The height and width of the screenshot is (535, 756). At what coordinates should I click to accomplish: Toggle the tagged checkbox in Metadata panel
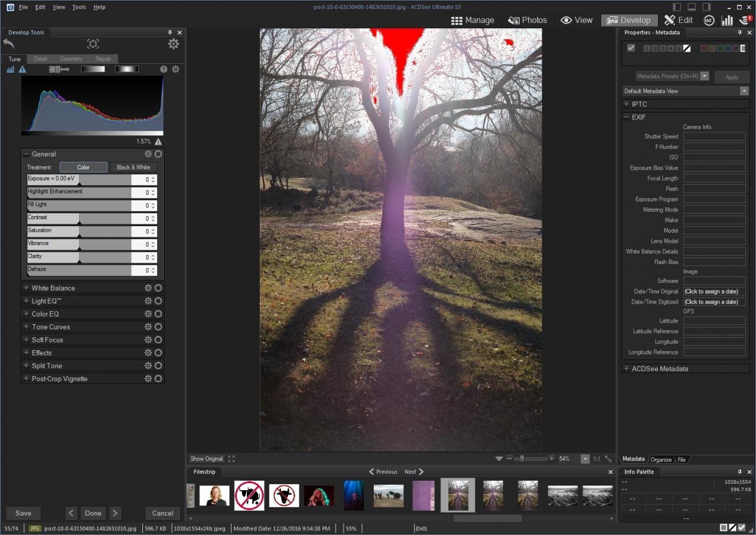631,48
